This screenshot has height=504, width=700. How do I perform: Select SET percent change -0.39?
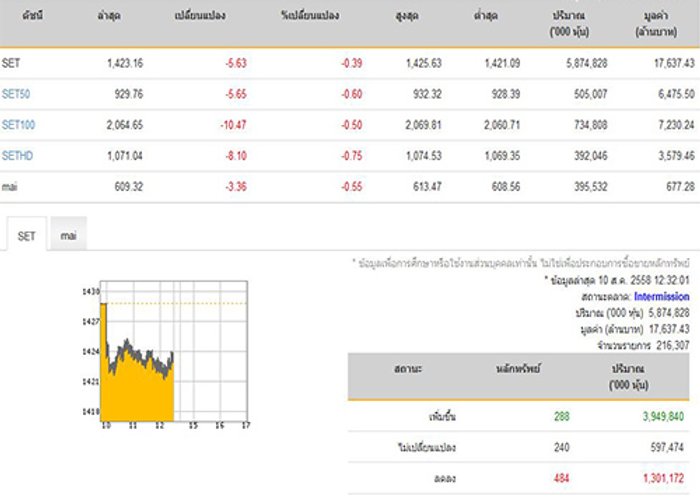click(352, 63)
